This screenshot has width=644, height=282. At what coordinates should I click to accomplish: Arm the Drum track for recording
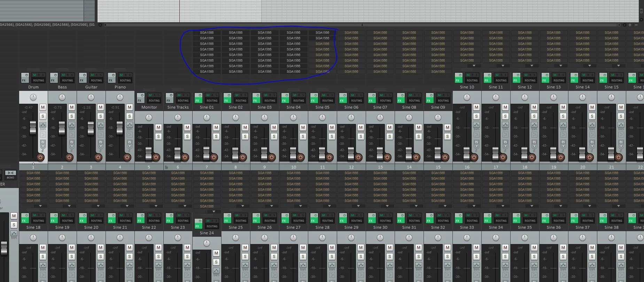coord(41,157)
